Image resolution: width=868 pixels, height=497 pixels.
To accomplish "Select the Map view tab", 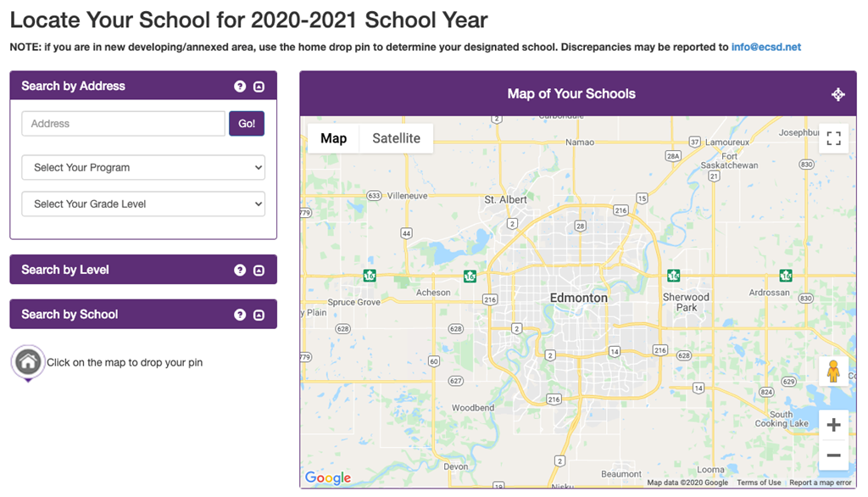I will tap(333, 138).
